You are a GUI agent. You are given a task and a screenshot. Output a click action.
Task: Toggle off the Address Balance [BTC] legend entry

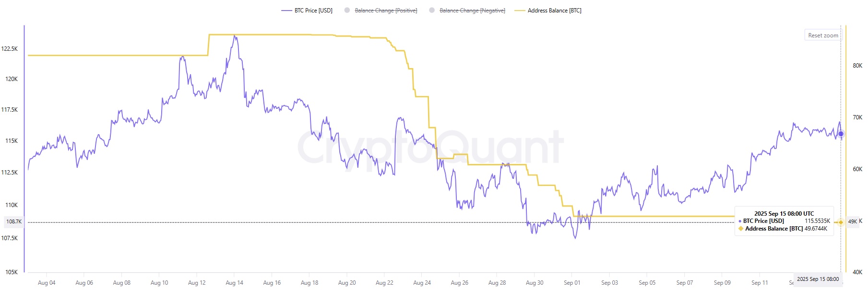[x=554, y=10]
